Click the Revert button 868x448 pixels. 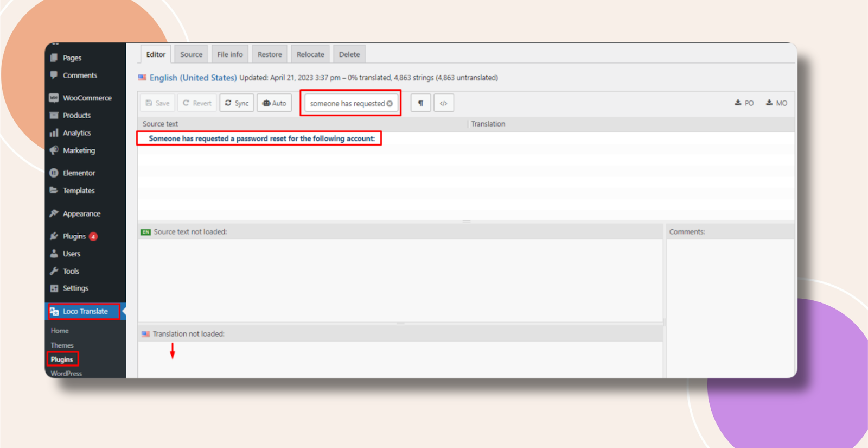[x=197, y=103]
